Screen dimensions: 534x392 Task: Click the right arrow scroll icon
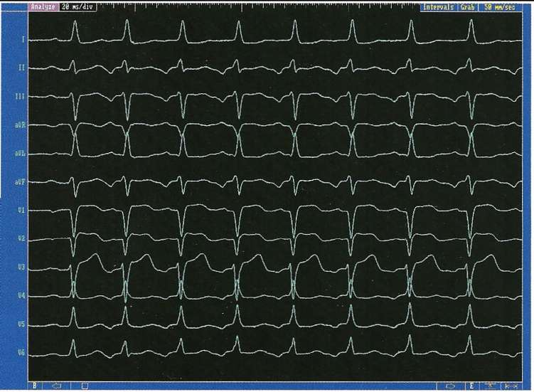pyautogui.click(x=450, y=386)
